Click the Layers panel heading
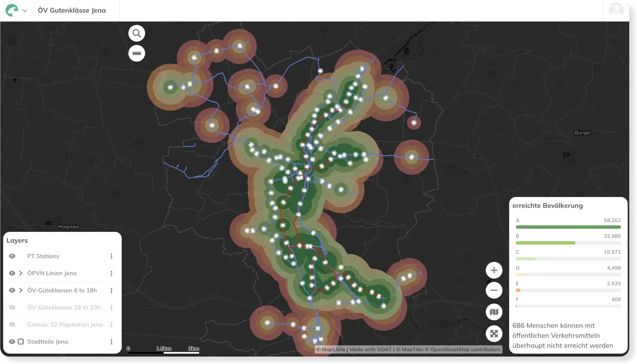Image resolution: width=637 pixels, height=364 pixels. pos(17,240)
